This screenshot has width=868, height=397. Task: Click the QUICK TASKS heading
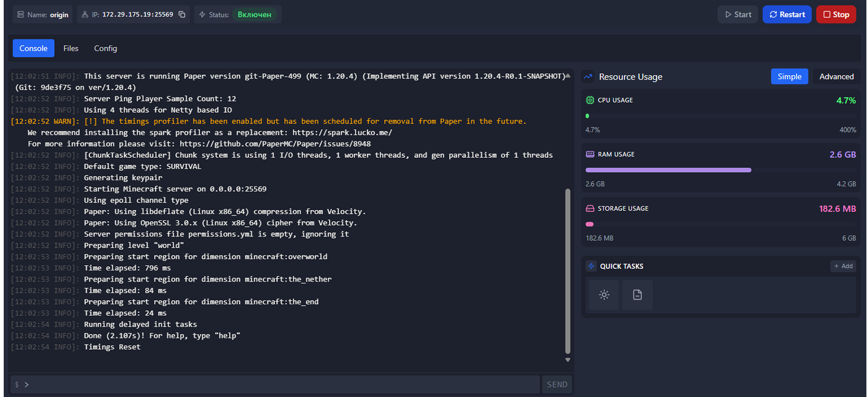coord(622,266)
